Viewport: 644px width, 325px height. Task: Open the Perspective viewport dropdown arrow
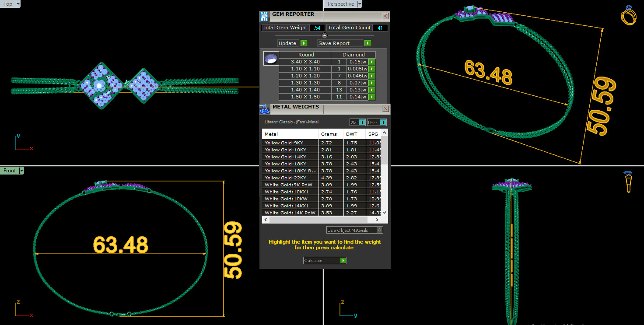click(x=360, y=3)
